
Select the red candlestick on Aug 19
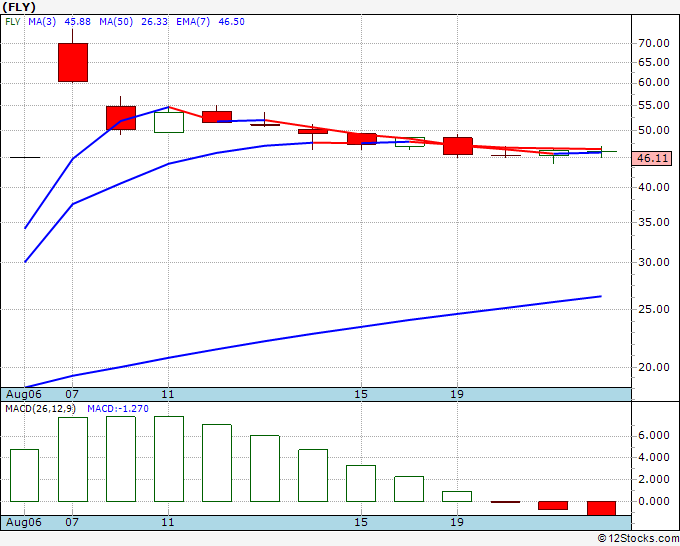click(458, 146)
